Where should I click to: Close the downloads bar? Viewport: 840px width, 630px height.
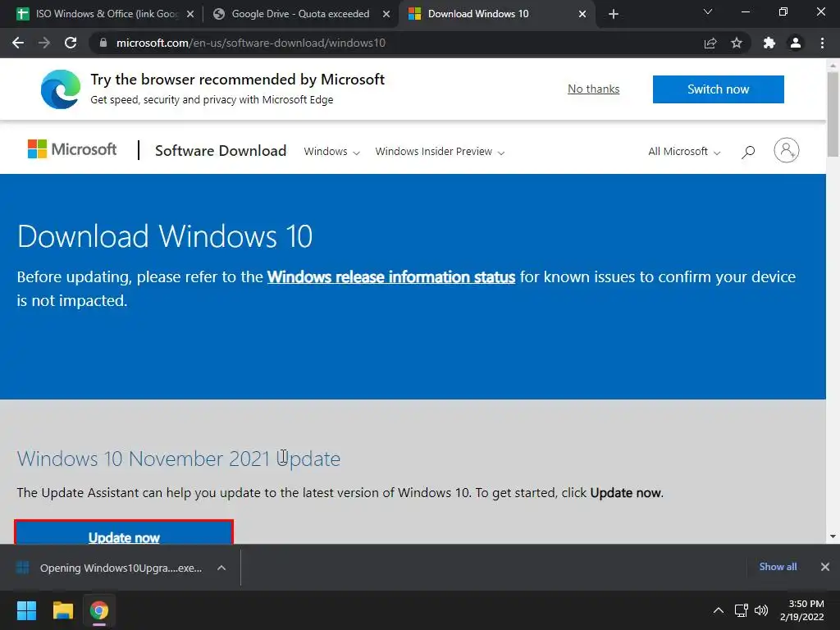(x=825, y=567)
